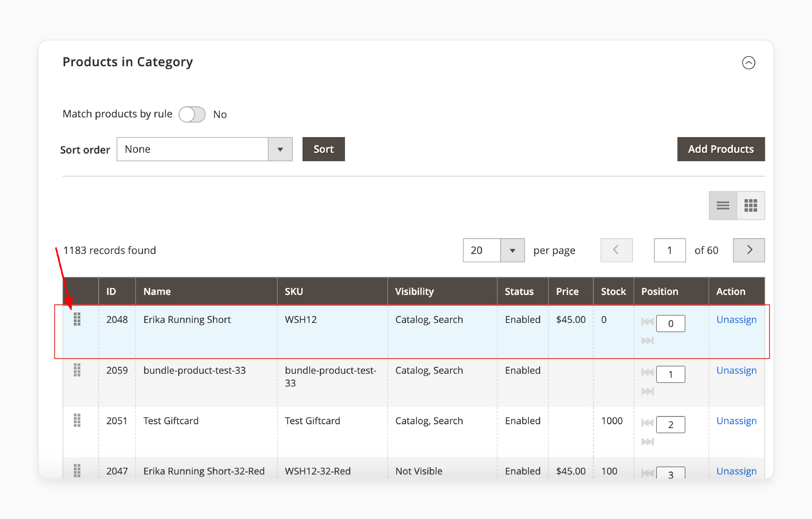Move Test Giftcard to top icon
This screenshot has height=519, width=812.
pyautogui.click(x=647, y=423)
